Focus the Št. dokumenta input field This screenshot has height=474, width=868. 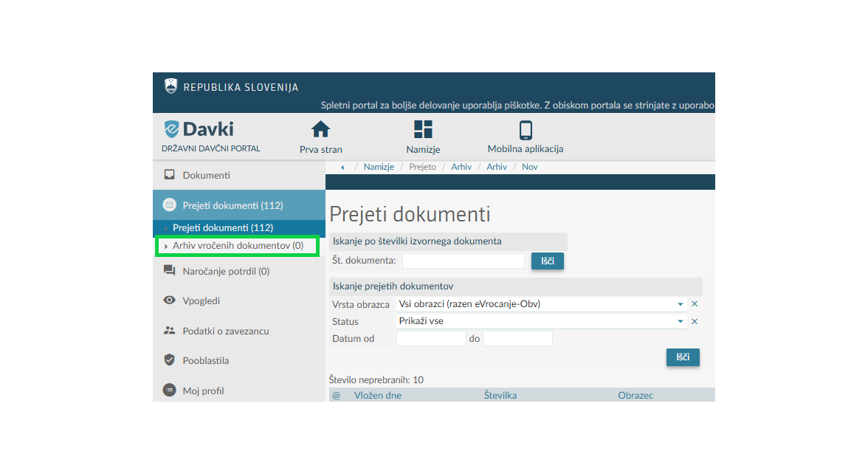tap(464, 261)
